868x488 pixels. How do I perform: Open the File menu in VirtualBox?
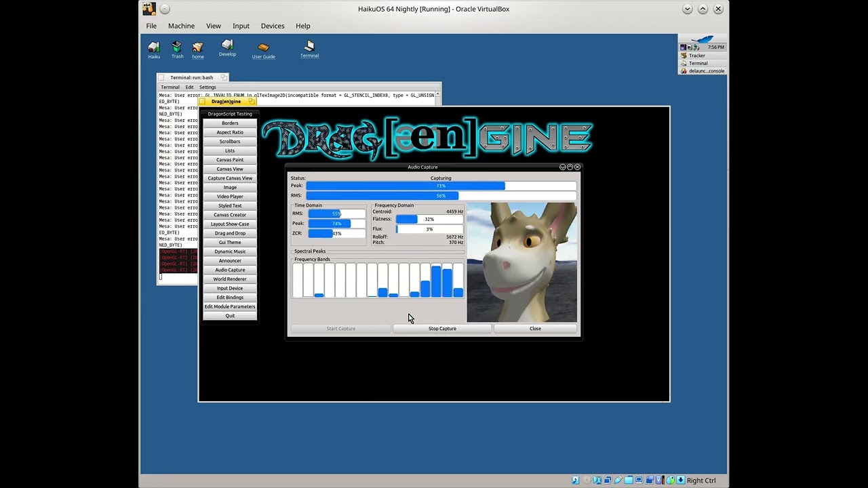pyautogui.click(x=151, y=26)
